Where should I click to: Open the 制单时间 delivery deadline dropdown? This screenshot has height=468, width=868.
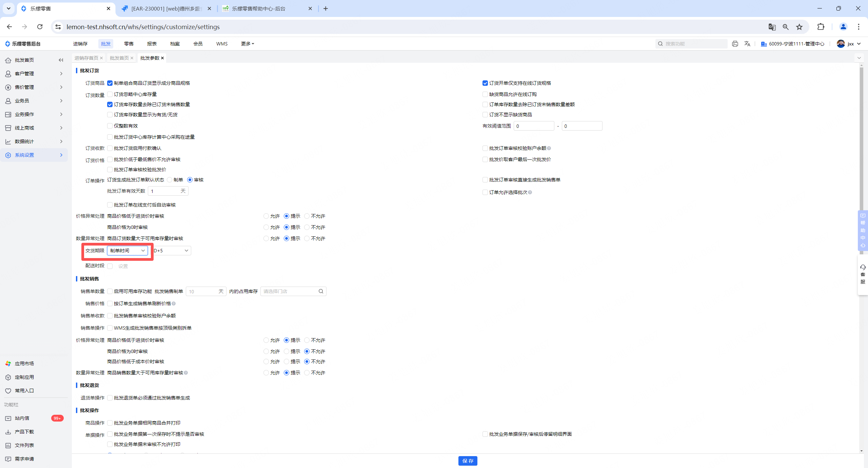[x=127, y=251]
